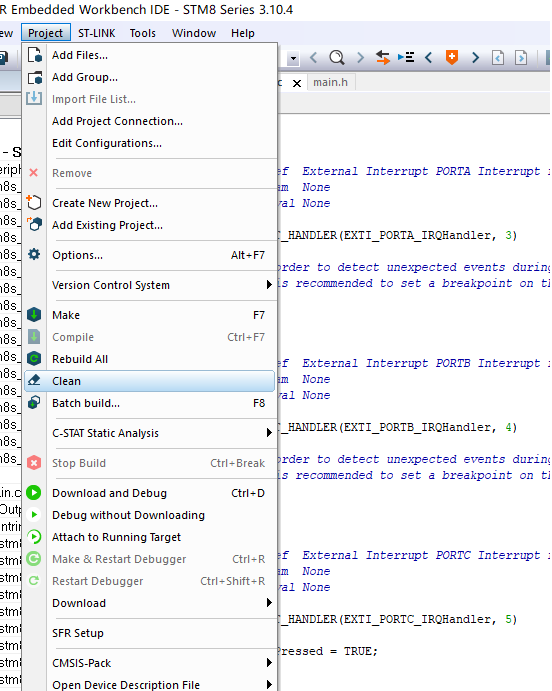Viewport: 552px width, 691px height.
Task: Click the toolbar toggle bookmark icon
Action: click(x=452, y=57)
